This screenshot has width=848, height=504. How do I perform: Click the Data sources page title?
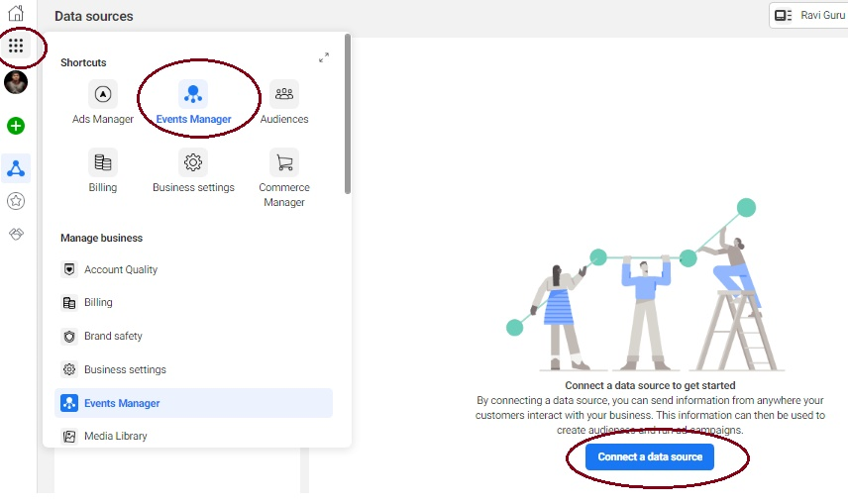(93, 16)
